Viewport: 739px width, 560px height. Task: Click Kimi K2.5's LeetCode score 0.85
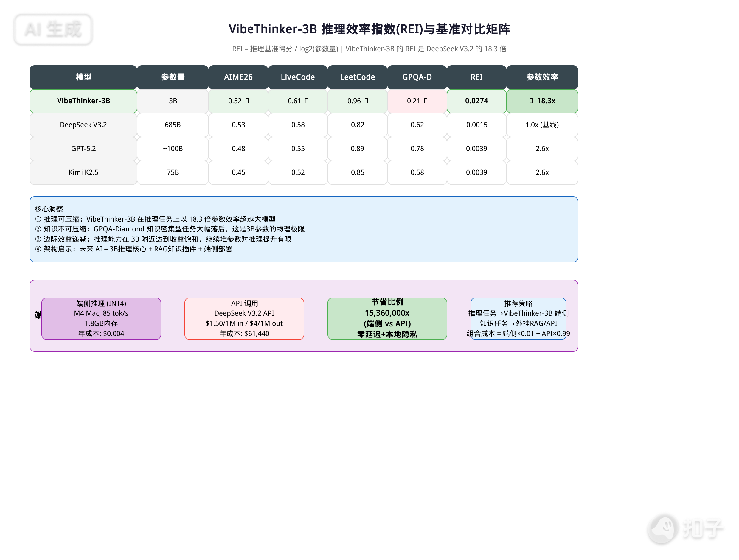(x=358, y=173)
